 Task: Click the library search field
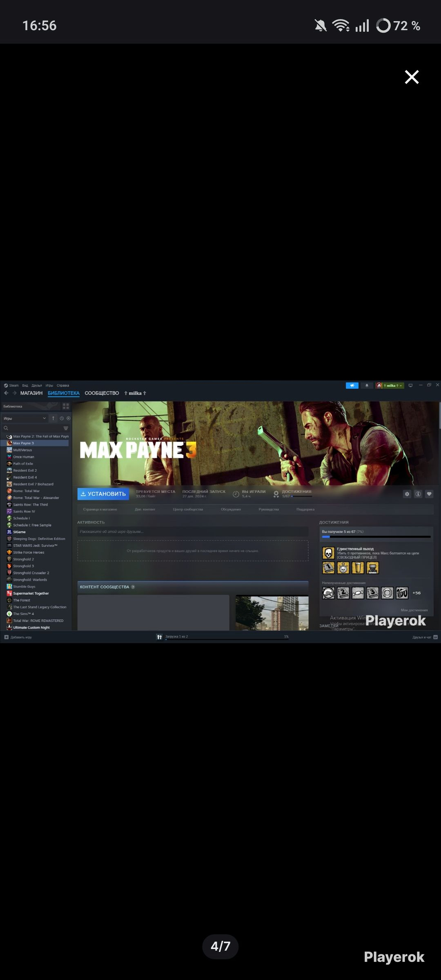pyautogui.click(x=32, y=428)
